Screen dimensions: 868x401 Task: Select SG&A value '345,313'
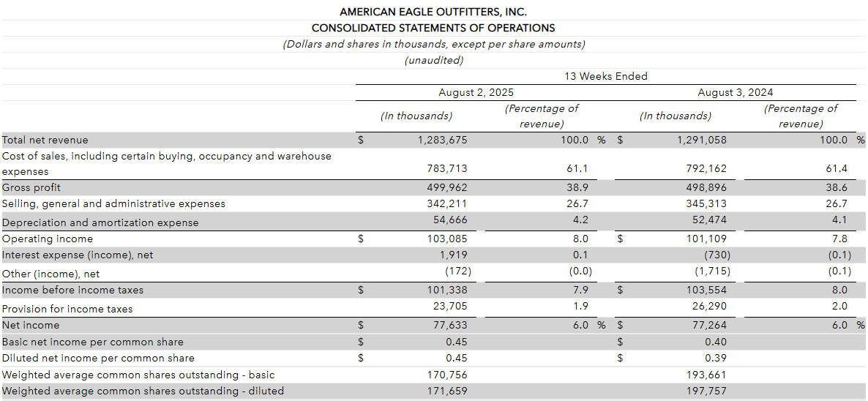coord(706,203)
